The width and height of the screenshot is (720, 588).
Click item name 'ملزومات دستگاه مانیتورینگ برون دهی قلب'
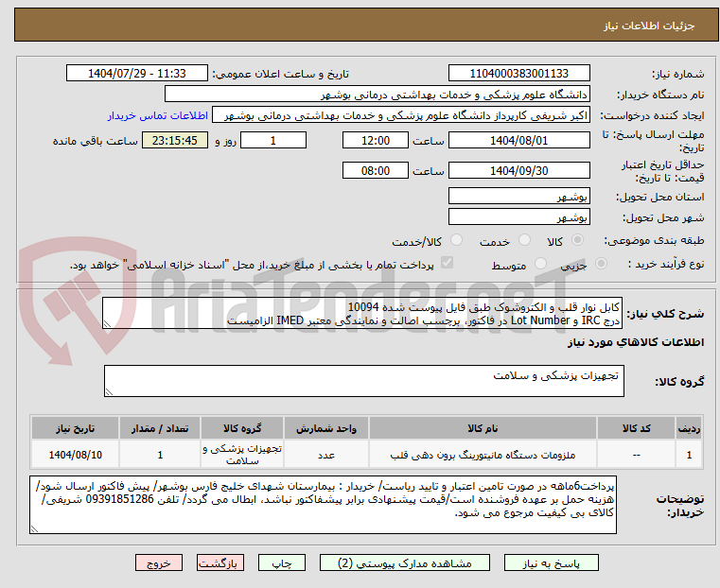(x=483, y=455)
